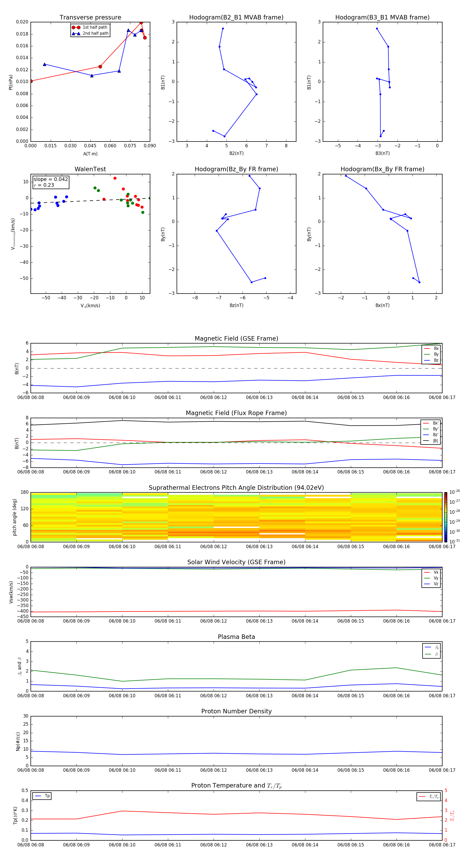Click the 'Bz(nT)' x-axis label
Screen dimensions: 473x868
coord(236,305)
